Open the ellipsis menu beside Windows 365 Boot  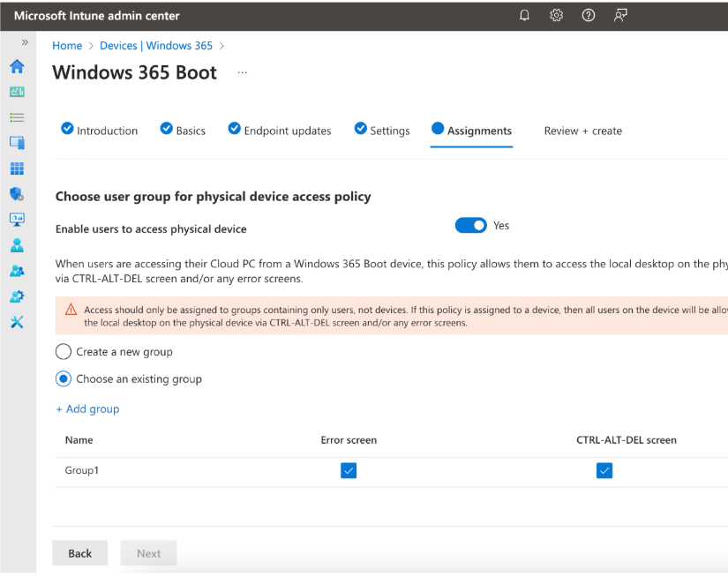(243, 73)
